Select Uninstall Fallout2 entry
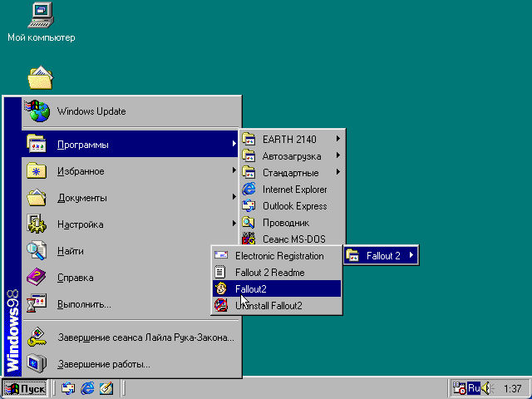 pos(277,305)
